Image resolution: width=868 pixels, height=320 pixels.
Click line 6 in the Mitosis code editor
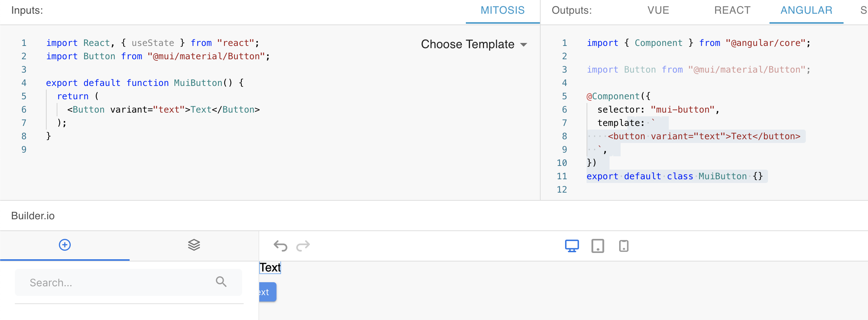163,109
